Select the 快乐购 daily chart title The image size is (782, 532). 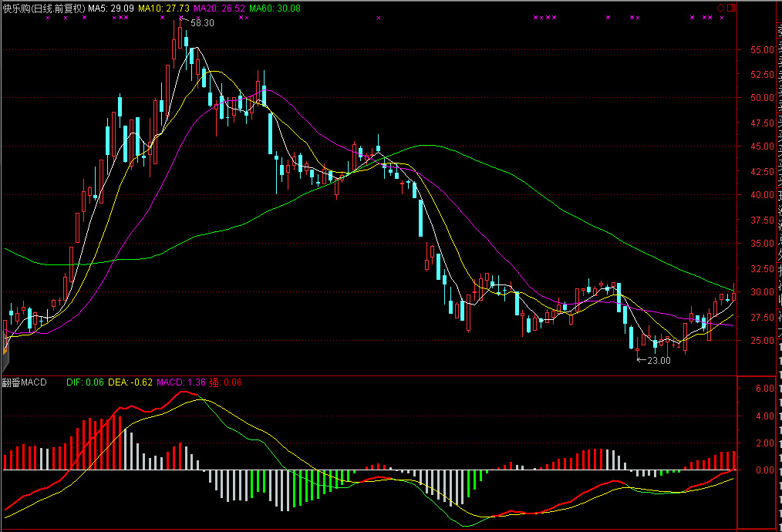click(x=42, y=8)
